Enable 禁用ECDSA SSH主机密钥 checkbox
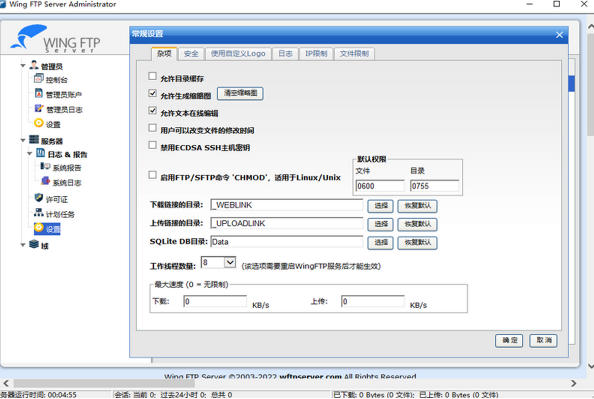Image resolution: width=594 pixels, height=399 pixels. (x=152, y=145)
